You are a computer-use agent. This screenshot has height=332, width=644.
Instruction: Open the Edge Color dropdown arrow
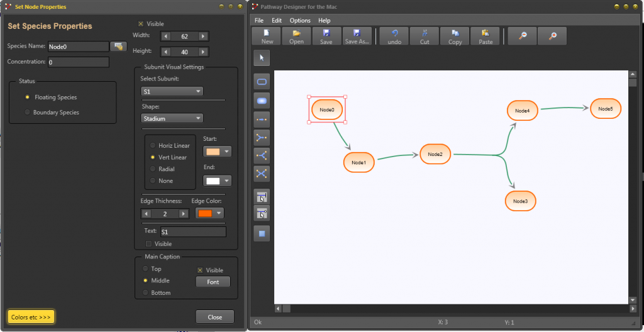click(x=219, y=213)
